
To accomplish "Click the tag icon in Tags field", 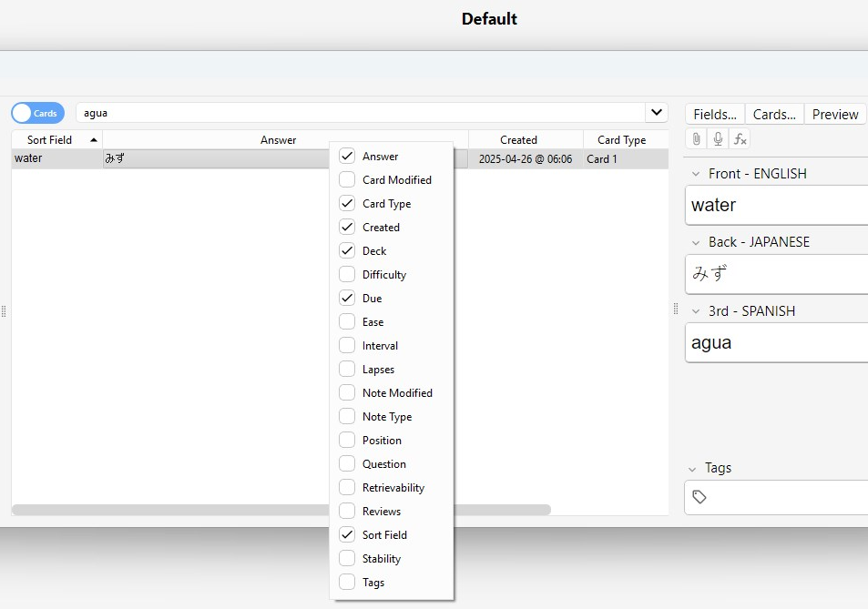I will coord(700,497).
